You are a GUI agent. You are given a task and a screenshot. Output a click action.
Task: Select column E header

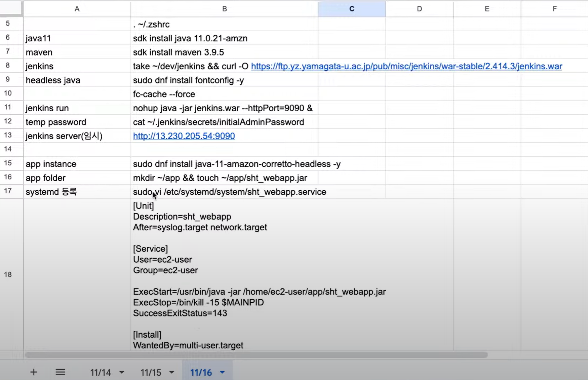point(487,9)
